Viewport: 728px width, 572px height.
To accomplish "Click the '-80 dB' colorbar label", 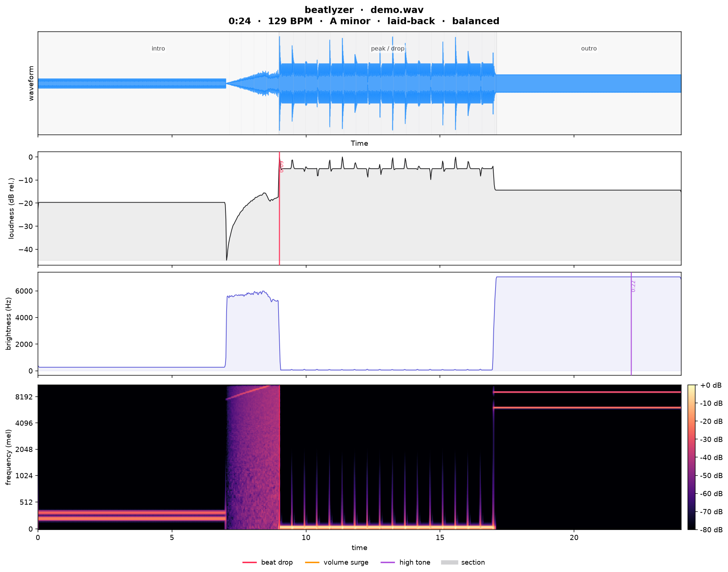I will pos(711,530).
